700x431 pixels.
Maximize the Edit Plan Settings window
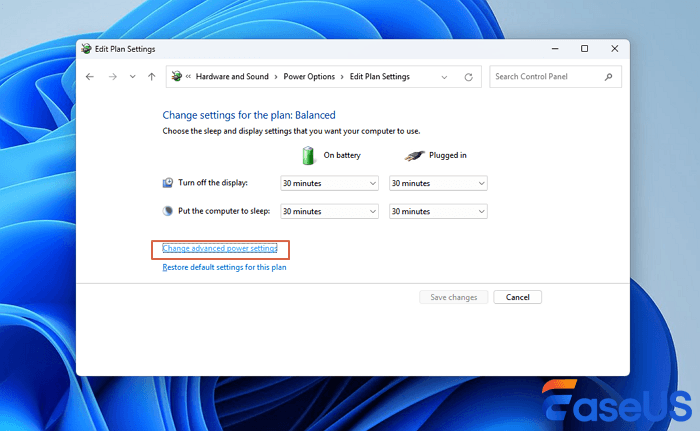(584, 49)
